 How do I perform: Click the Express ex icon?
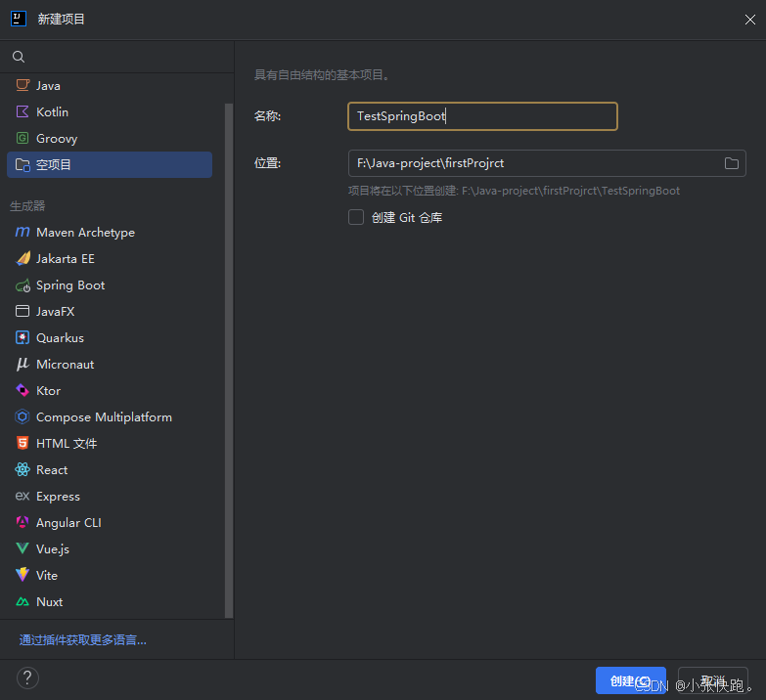pos(23,496)
